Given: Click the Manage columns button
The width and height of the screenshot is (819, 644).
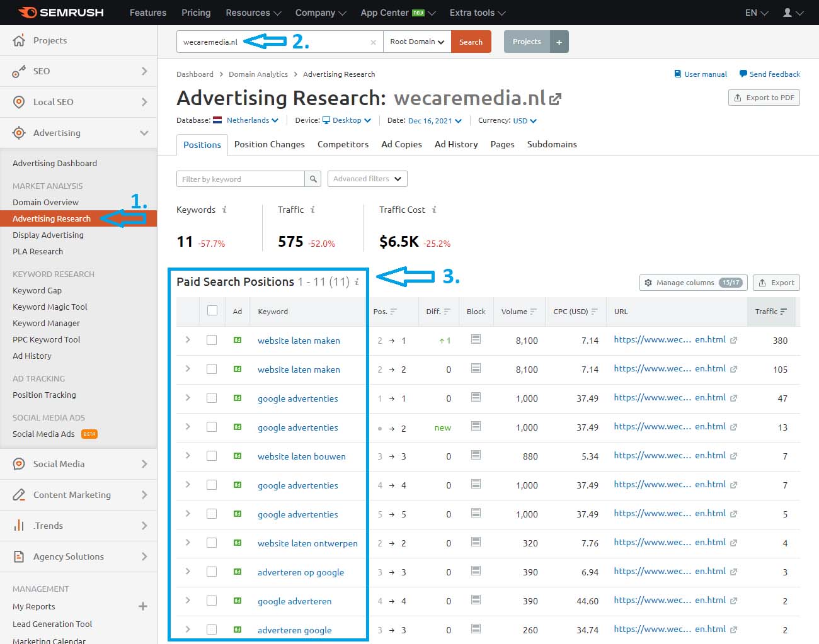Looking at the screenshot, I should (692, 283).
